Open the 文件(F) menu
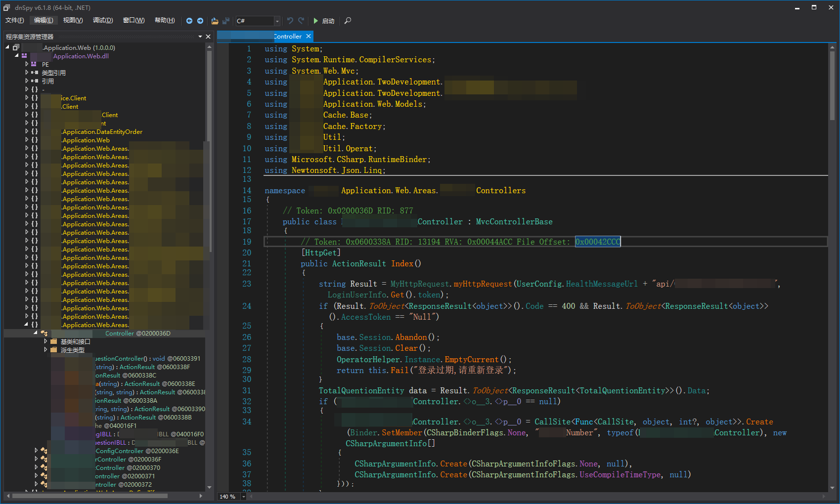This screenshot has height=504, width=840. pos(15,20)
